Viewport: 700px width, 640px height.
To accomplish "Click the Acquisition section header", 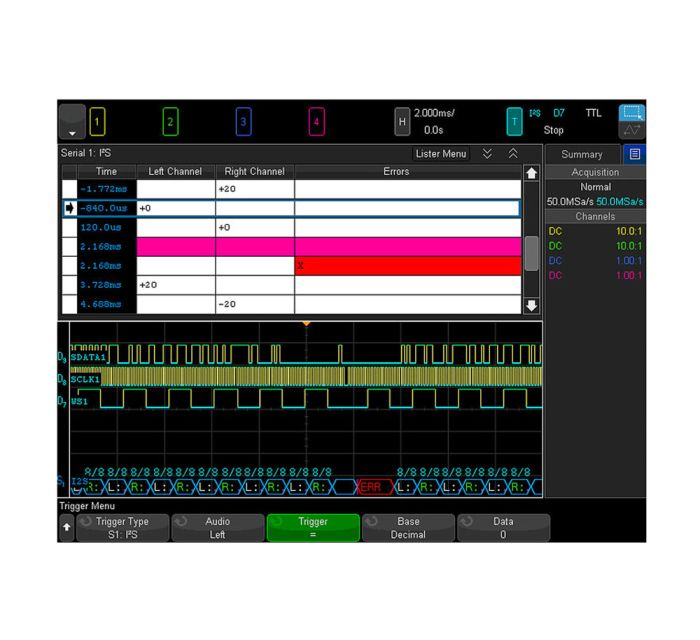I will (595, 172).
